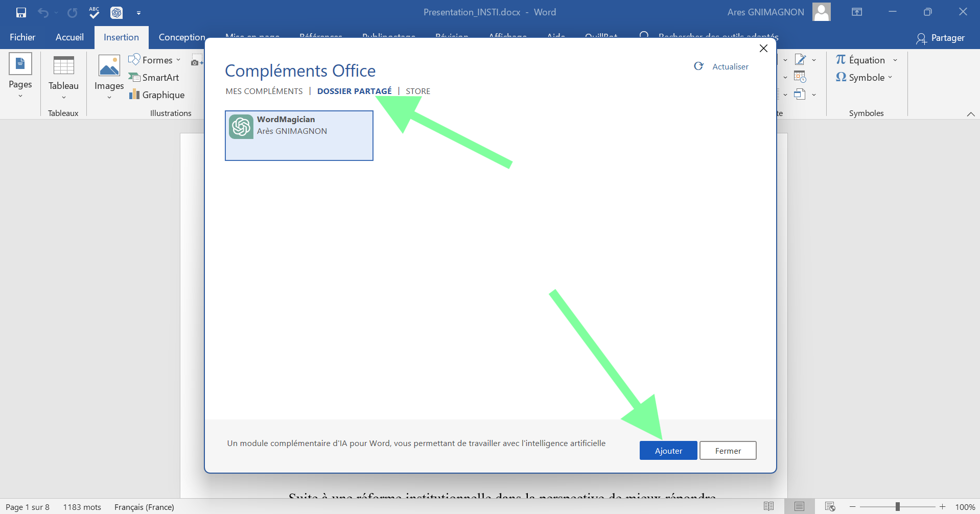Insert date and time
The image size is (980, 514).
(x=800, y=77)
